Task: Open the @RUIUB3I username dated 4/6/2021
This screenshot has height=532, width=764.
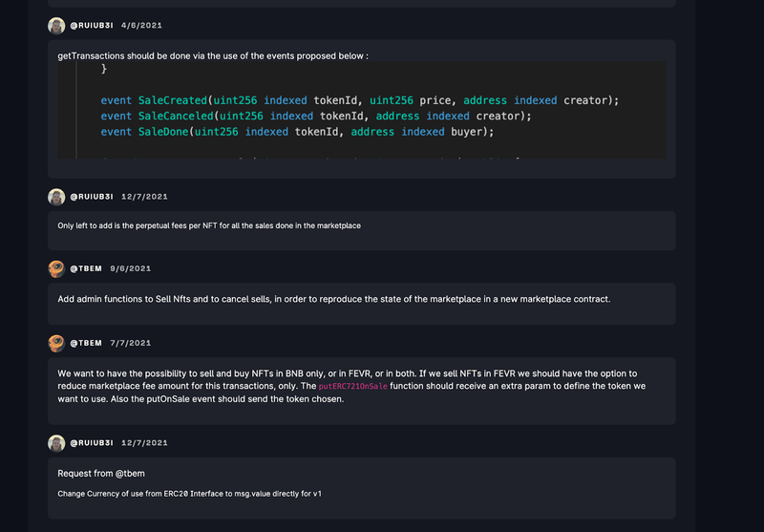Action: point(92,26)
